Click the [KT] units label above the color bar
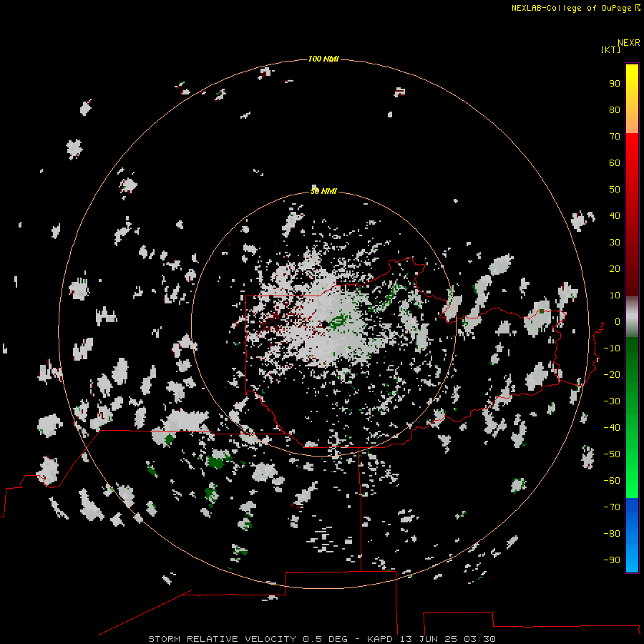This screenshot has width=644, height=644. pyautogui.click(x=611, y=49)
